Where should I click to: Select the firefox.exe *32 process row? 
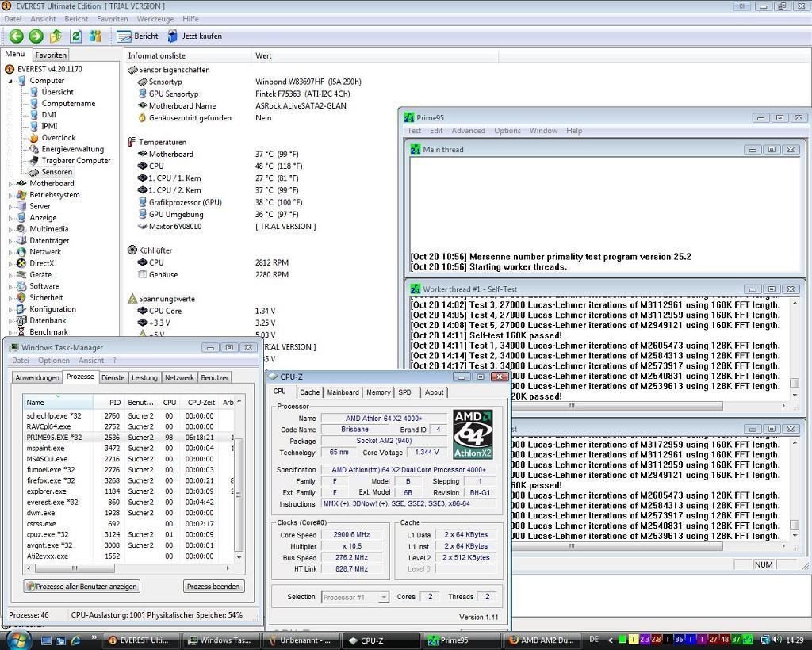tap(128, 480)
